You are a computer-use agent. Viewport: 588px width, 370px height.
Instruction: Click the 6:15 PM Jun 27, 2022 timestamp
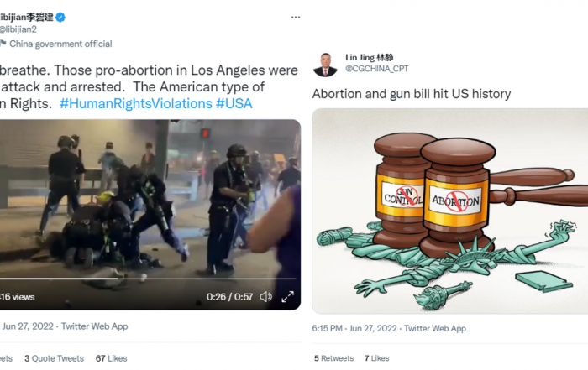354,328
